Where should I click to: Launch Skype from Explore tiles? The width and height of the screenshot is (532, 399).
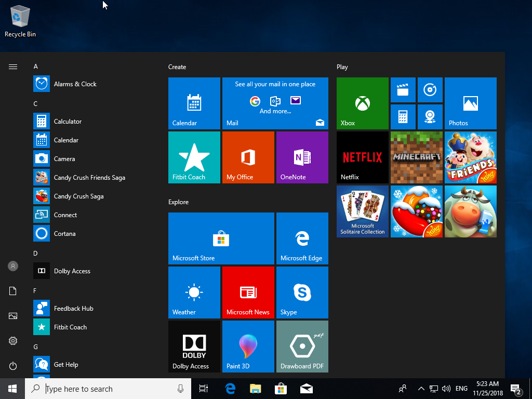coord(302,292)
